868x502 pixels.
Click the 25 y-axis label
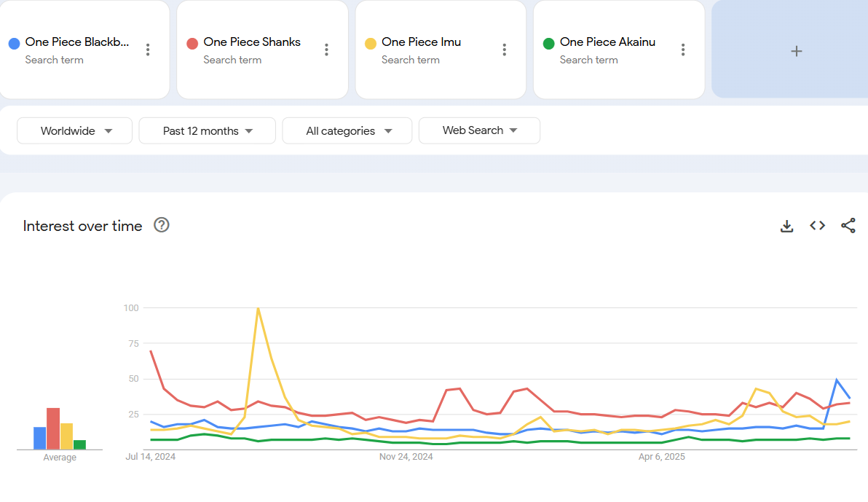(x=133, y=415)
